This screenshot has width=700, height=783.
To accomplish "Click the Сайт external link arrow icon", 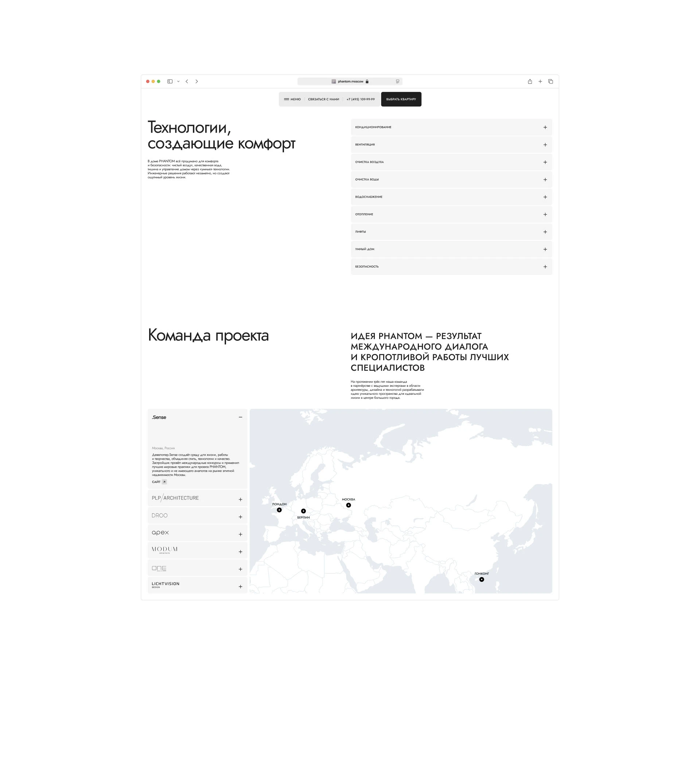I will [164, 482].
